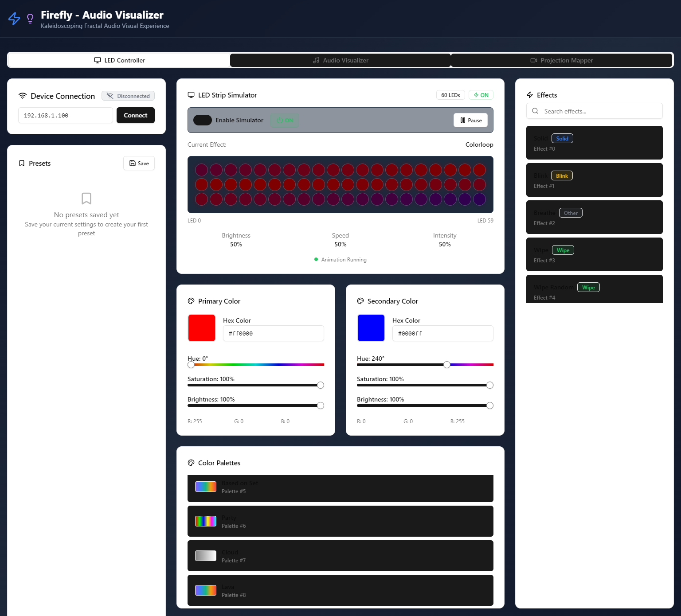Click the Connect button
681x616 pixels.
136,115
